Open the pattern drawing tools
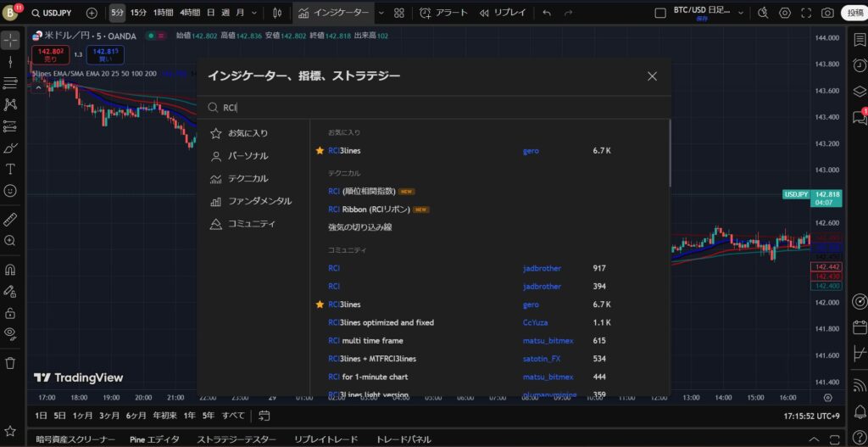This screenshot has height=447, width=868. click(x=10, y=104)
